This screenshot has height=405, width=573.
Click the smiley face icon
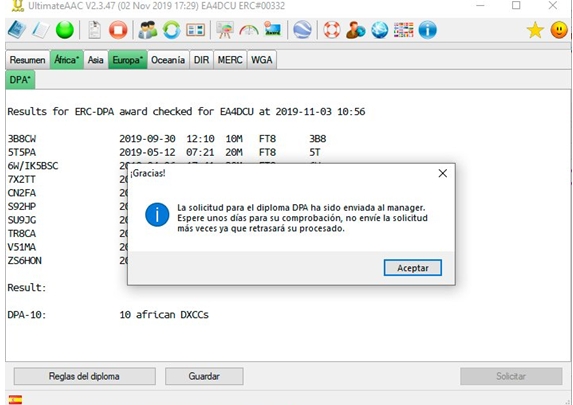[x=559, y=30]
